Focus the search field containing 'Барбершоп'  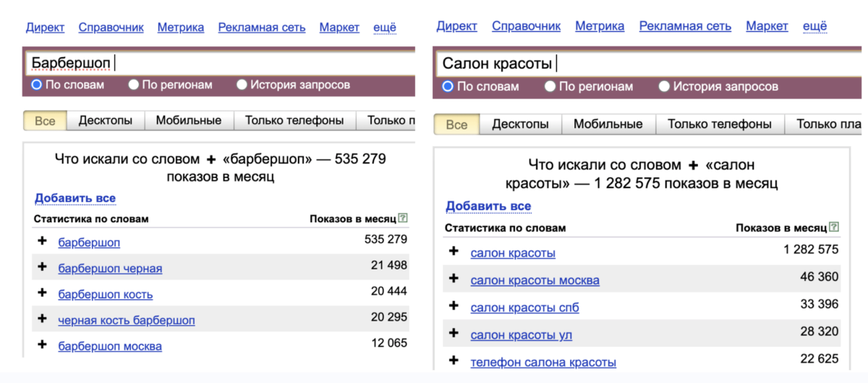(220, 64)
